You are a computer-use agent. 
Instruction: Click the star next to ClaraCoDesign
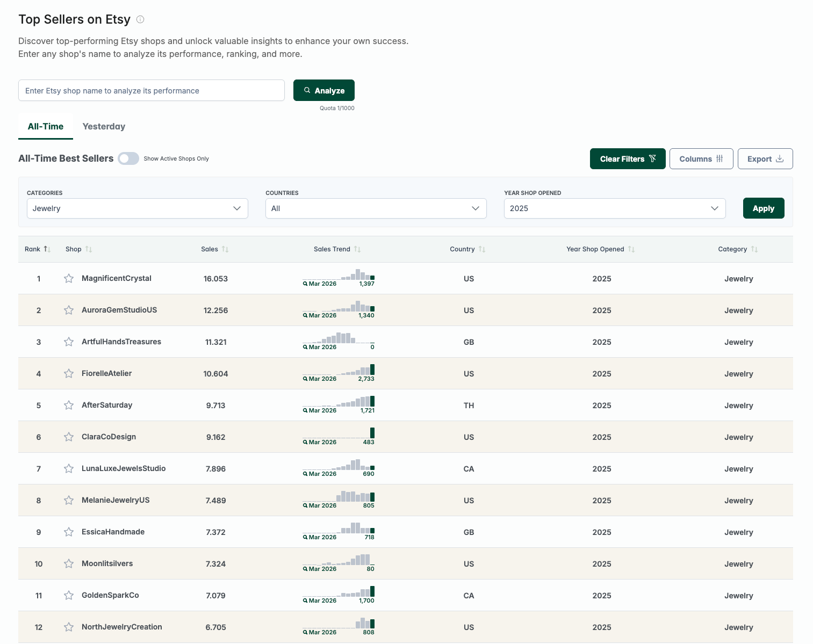tap(69, 437)
